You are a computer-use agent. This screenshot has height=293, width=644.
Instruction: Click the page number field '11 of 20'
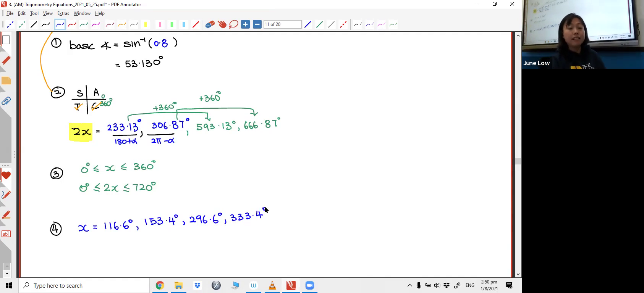(282, 24)
